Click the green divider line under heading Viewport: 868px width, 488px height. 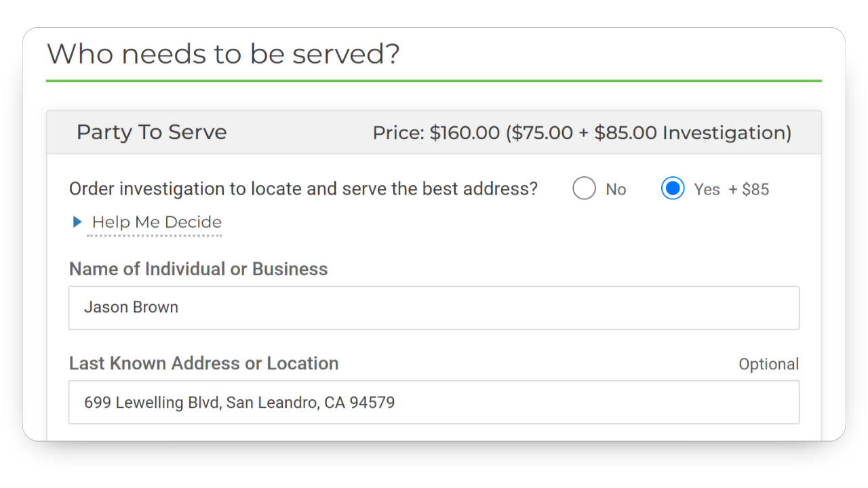pos(434,81)
